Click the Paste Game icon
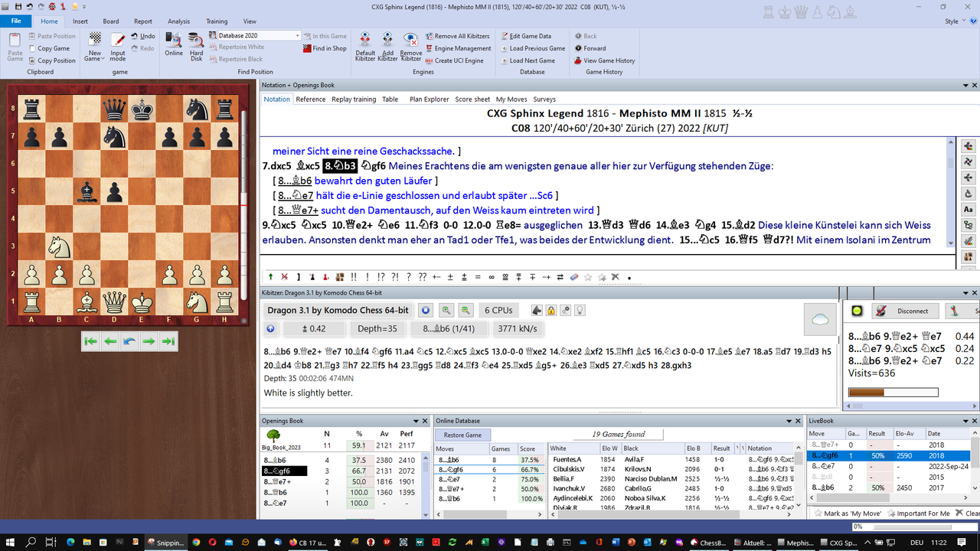980x551 pixels. pyautogui.click(x=15, y=47)
